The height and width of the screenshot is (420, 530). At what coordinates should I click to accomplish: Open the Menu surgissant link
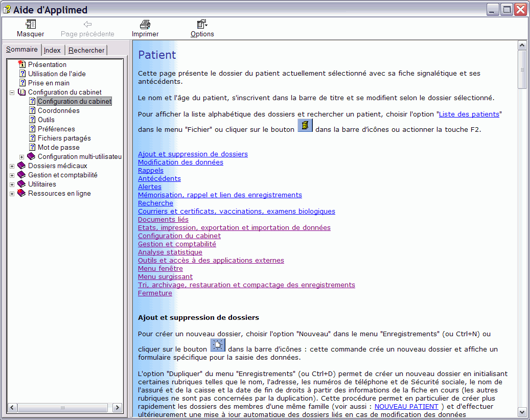click(x=165, y=276)
